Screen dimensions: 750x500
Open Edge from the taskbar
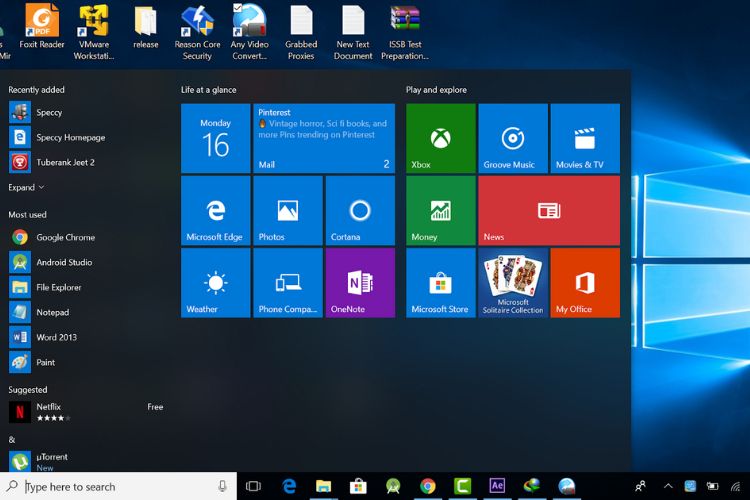tap(289, 486)
